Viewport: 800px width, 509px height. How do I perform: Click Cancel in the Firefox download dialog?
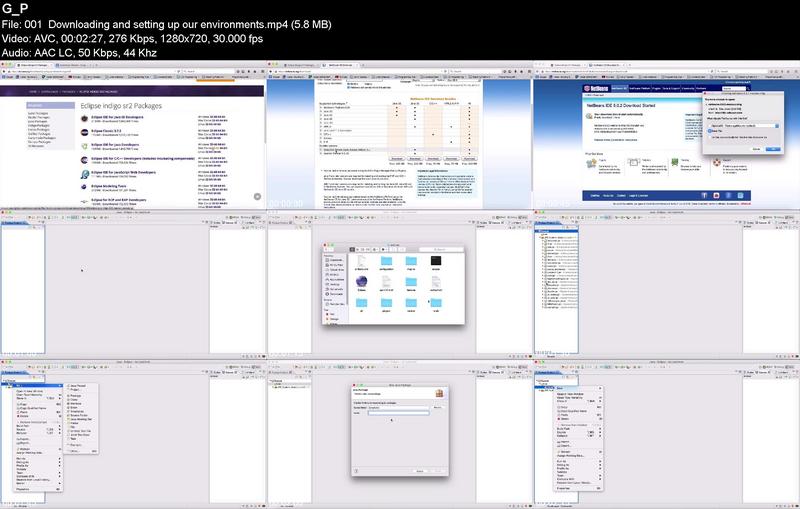coord(756,149)
